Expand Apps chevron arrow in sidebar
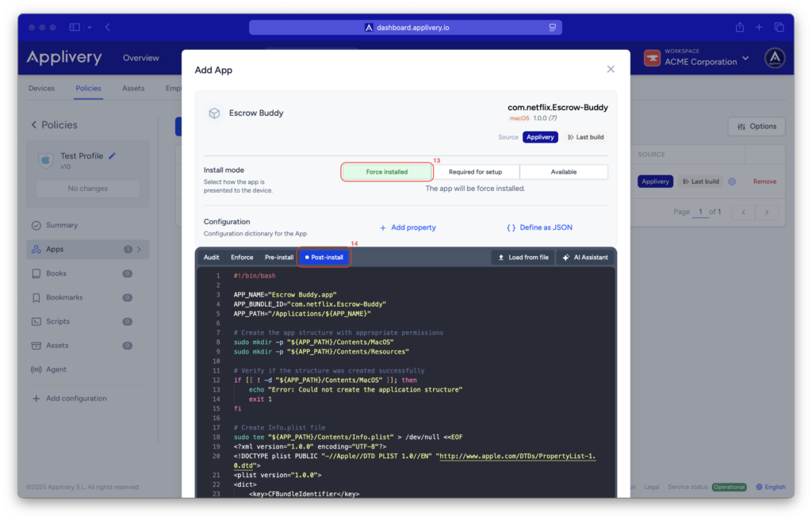812x520 pixels. tap(139, 250)
